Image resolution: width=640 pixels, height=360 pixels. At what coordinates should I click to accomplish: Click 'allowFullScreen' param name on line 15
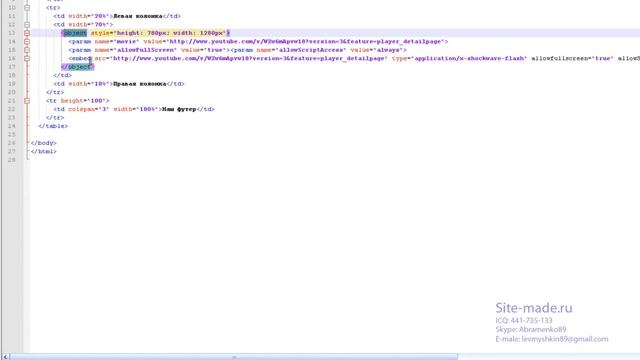pos(147,50)
